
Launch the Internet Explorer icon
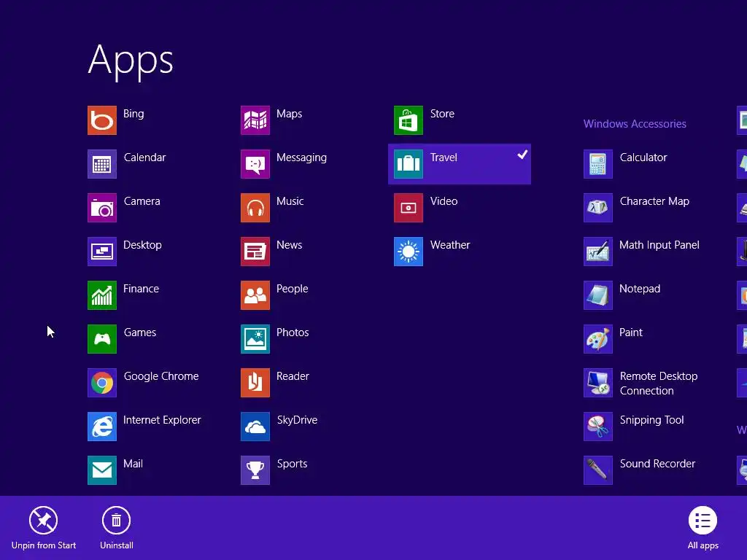click(x=102, y=427)
